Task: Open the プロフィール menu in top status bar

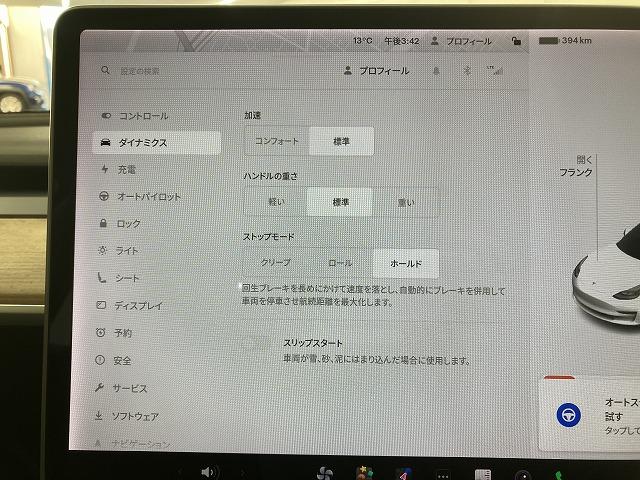Action: click(x=461, y=42)
